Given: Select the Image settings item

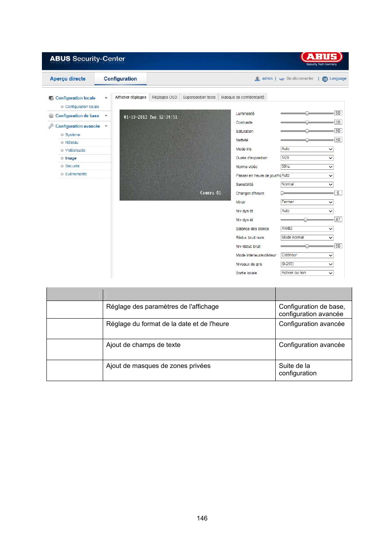Looking at the screenshot, I should (71, 158).
